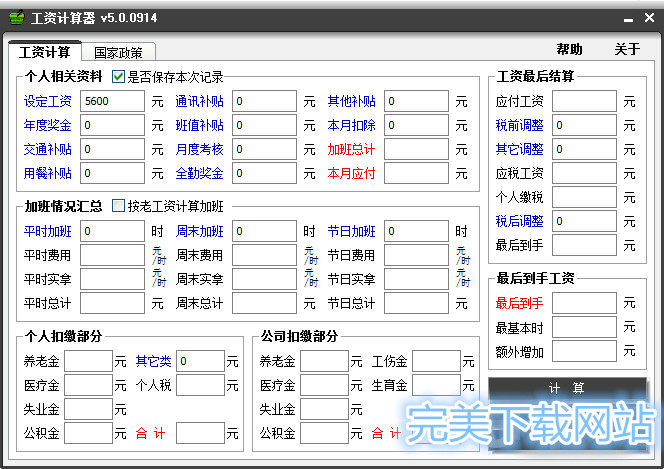Image resolution: width=664 pixels, height=469 pixels.
Task: Click the company 医疗金 field
Action: click(x=324, y=385)
